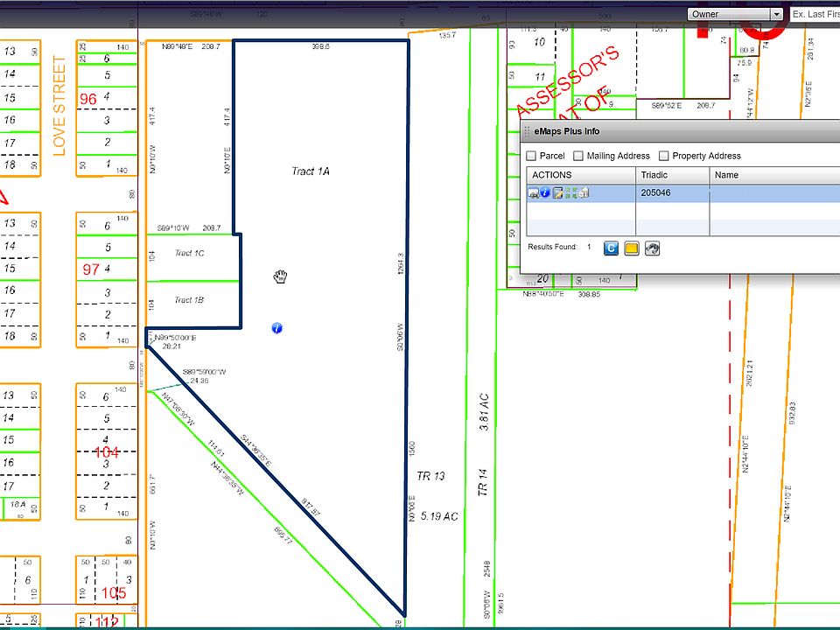
Task: Click the ACTIONS column header
Action: (x=581, y=175)
